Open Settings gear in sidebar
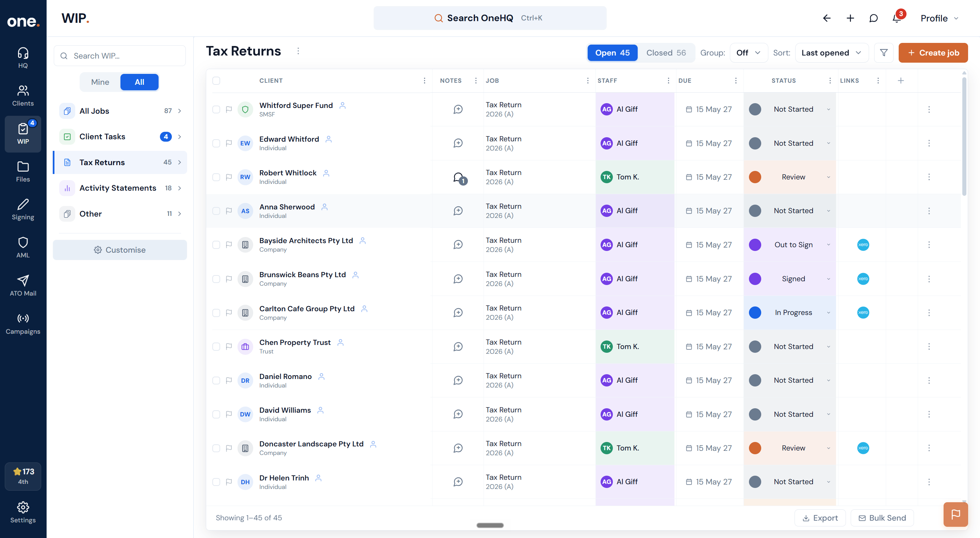 click(x=23, y=512)
